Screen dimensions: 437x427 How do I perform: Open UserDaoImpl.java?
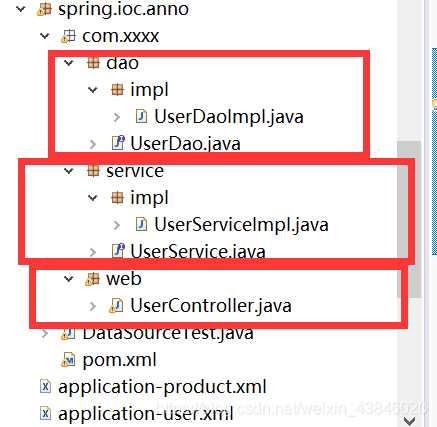pyautogui.click(x=229, y=117)
